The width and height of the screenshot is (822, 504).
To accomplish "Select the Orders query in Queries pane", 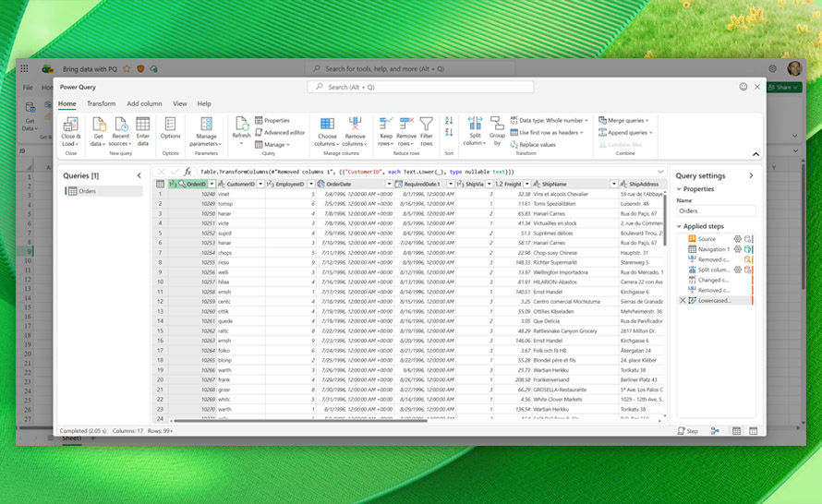I will click(x=87, y=191).
